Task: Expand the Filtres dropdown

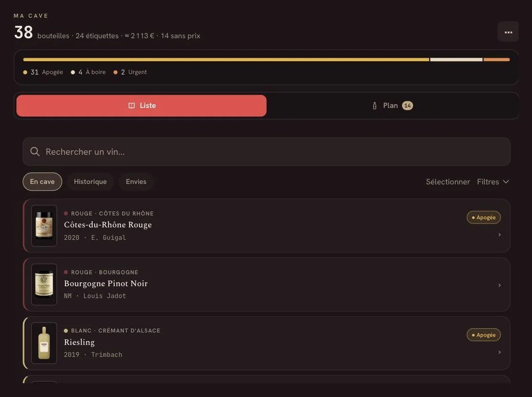Action: tap(493, 182)
